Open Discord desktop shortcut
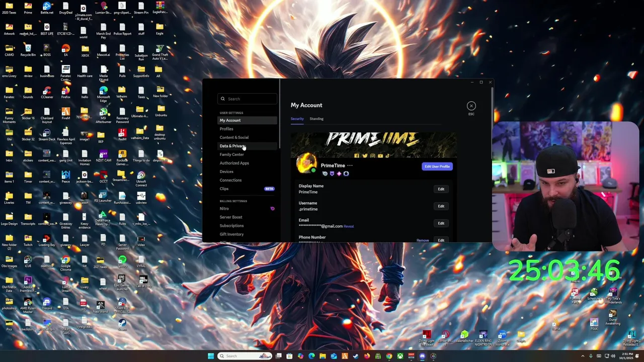This screenshot has width=644, height=362. point(47,304)
